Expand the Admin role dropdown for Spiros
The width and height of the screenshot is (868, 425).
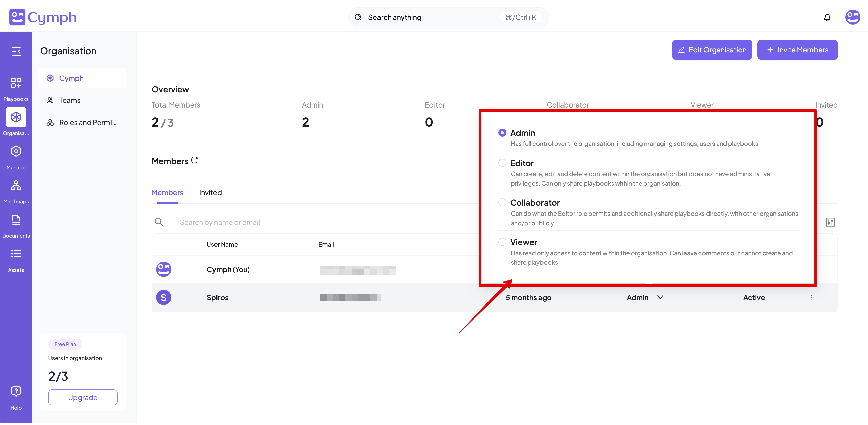coord(660,297)
